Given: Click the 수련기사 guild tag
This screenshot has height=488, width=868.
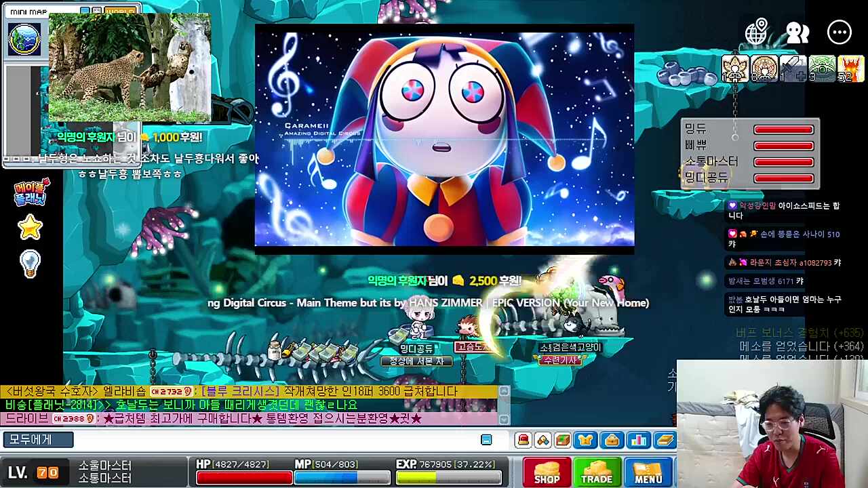Looking at the screenshot, I should (x=560, y=361).
